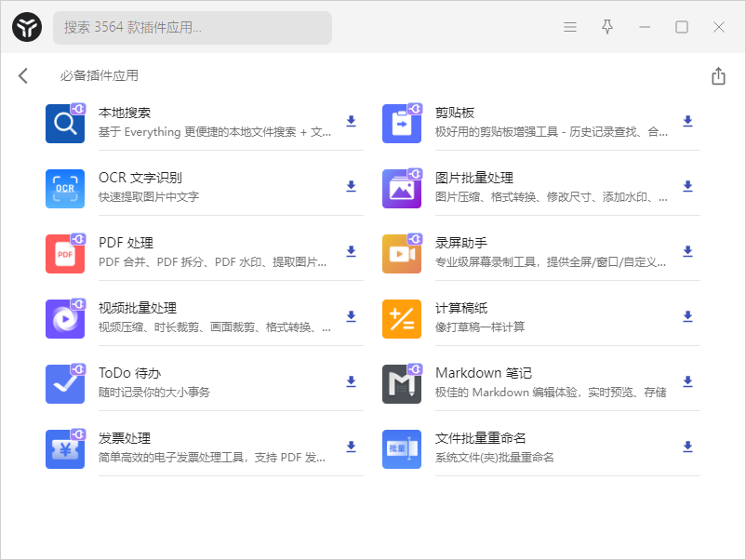
Task: Select the Markdown 笔记 plugin icon
Action: (401, 382)
